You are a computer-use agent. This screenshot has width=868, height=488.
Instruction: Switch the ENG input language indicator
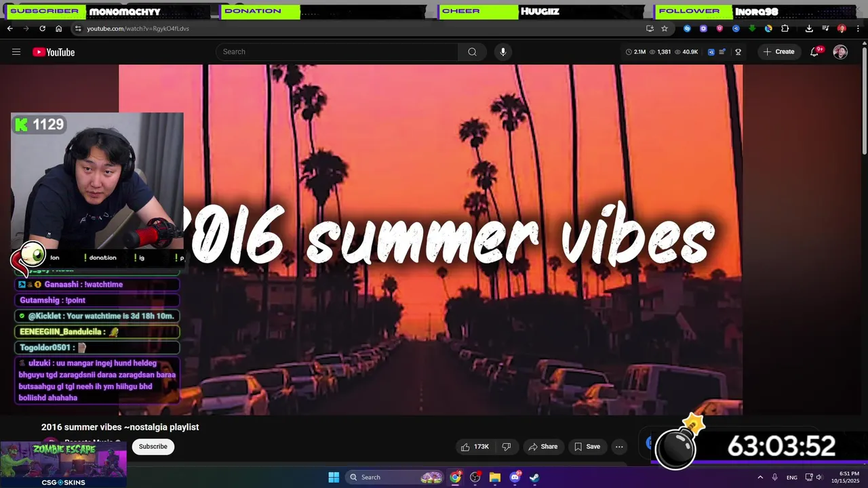coord(791,477)
